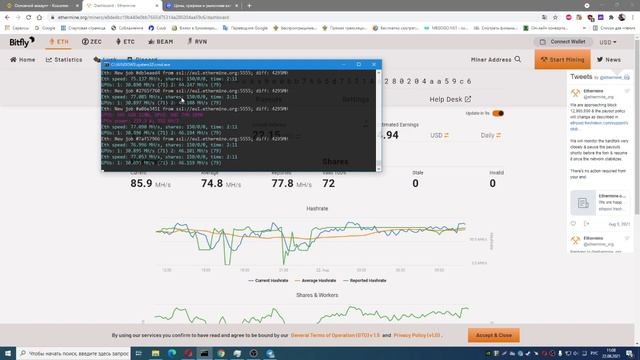Open tweet embedded link card thumbnail
This screenshot has width=640, height=360.
coord(583,203)
